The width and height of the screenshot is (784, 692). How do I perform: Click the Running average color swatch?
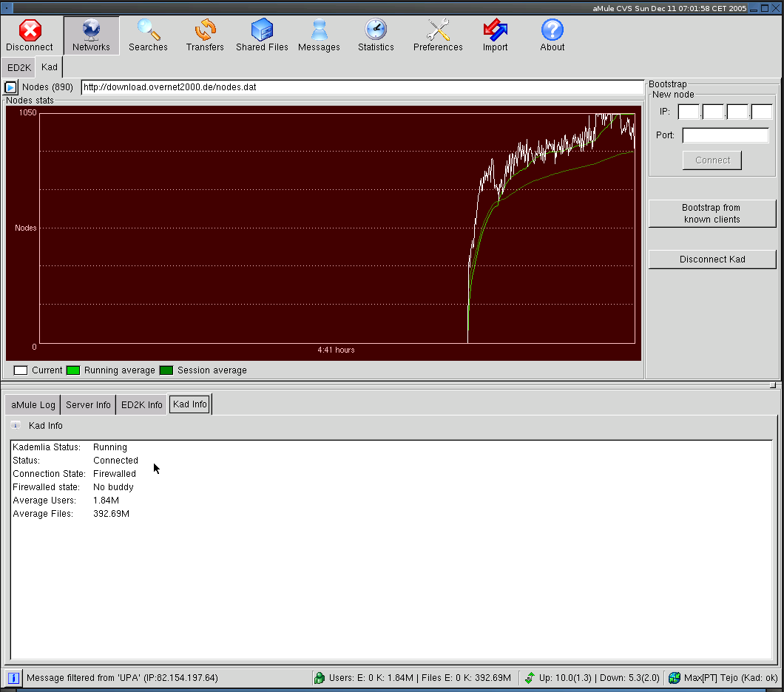coord(73,370)
